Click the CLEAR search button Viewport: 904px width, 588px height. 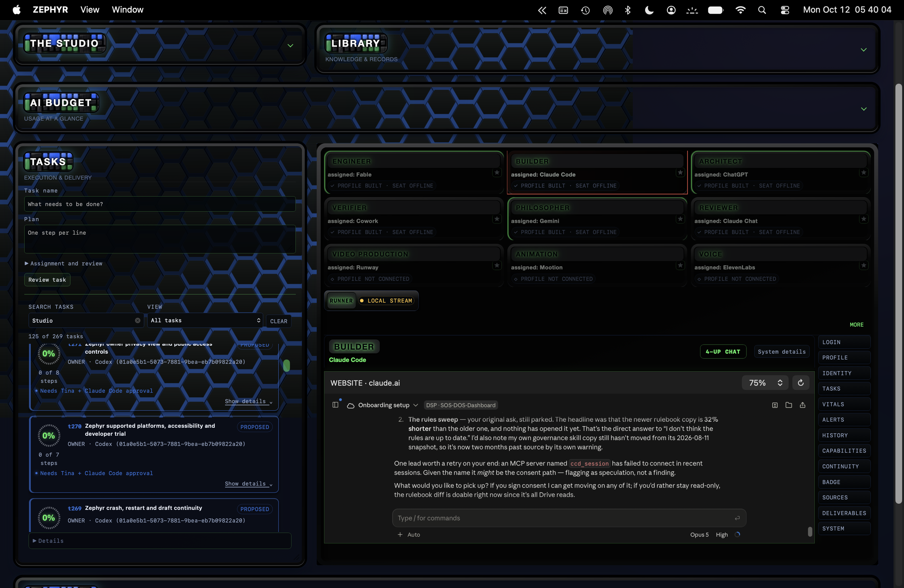pos(278,321)
